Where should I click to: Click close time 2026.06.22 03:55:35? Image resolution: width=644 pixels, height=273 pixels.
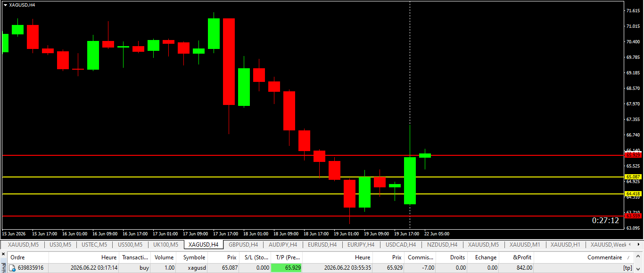pyautogui.click(x=347, y=268)
